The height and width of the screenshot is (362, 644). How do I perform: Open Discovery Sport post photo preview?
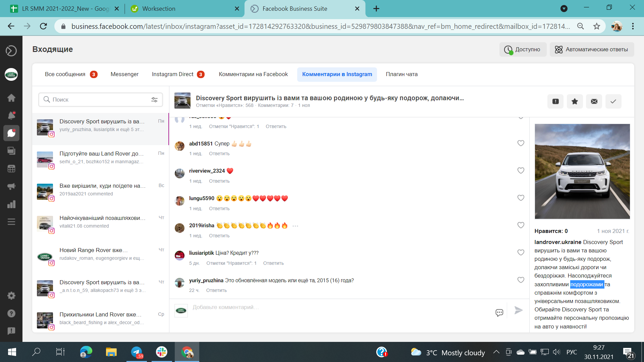(582, 171)
